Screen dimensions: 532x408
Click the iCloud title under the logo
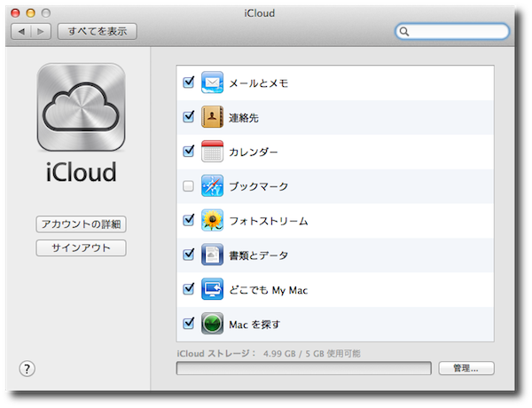pos(81,172)
